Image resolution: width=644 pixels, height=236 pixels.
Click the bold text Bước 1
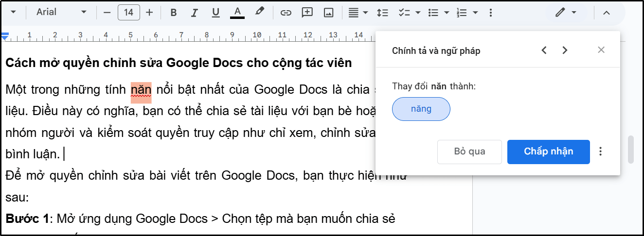tap(27, 219)
